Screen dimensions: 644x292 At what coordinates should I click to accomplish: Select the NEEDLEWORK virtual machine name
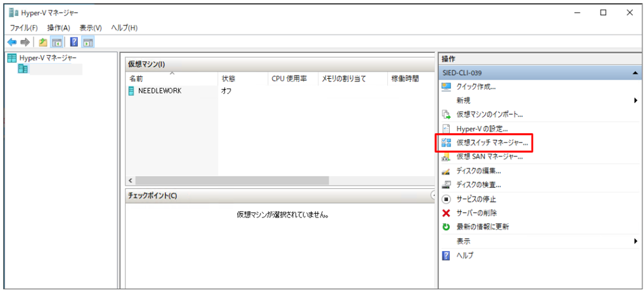[160, 91]
